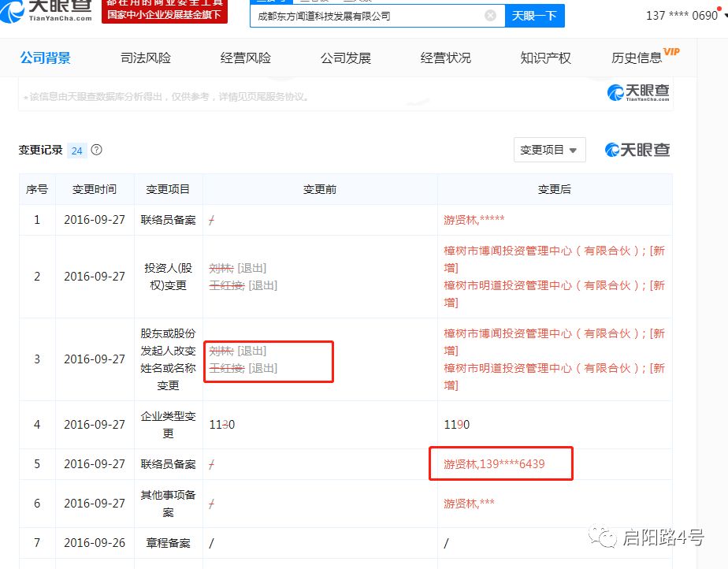The image size is (728, 569).
Task: Click the red 国家中小企业发展基金旗下 banner
Action: click(165, 11)
